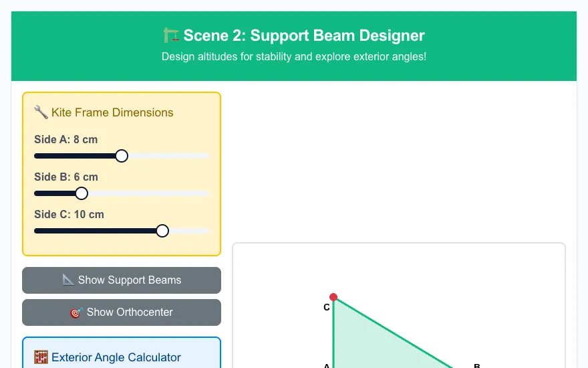Click the Kite Frame Dimensions heading

point(112,112)
